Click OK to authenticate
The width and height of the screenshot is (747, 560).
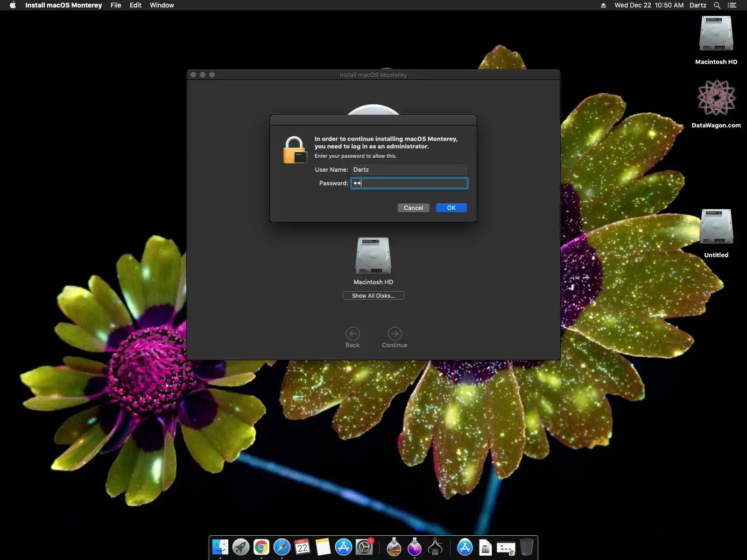pyautogui.click(x=451, y=208)
